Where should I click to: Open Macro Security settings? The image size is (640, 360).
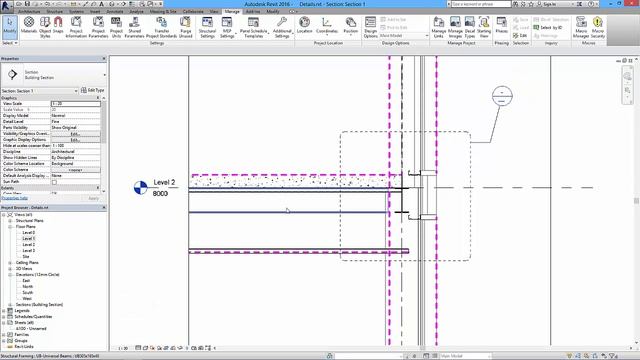[598, 27]
